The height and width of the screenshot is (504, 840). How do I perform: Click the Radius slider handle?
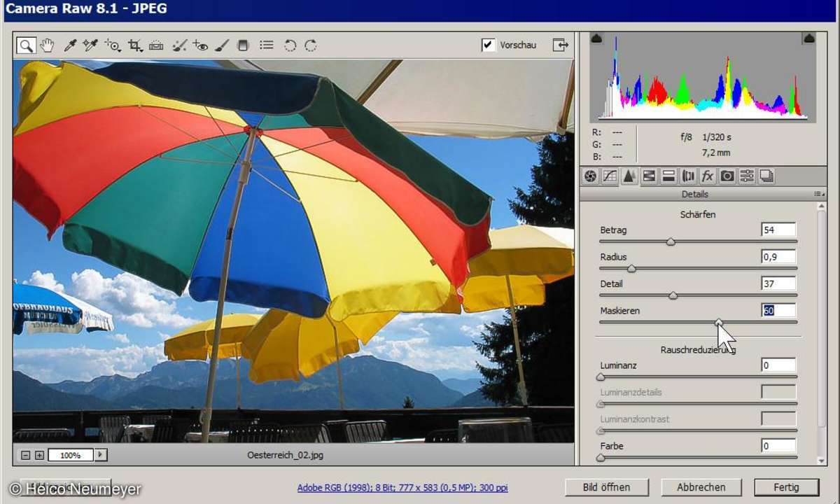pyautogui.click(x=631, y=268)
